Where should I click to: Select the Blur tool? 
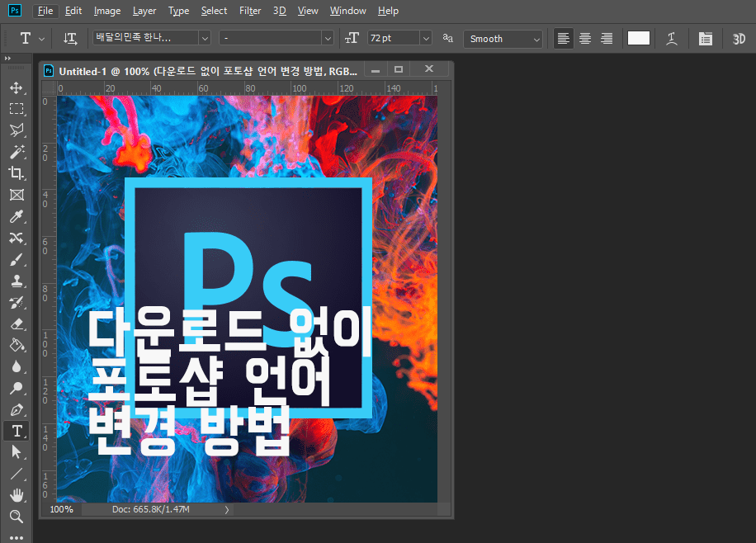coord(17,366)
